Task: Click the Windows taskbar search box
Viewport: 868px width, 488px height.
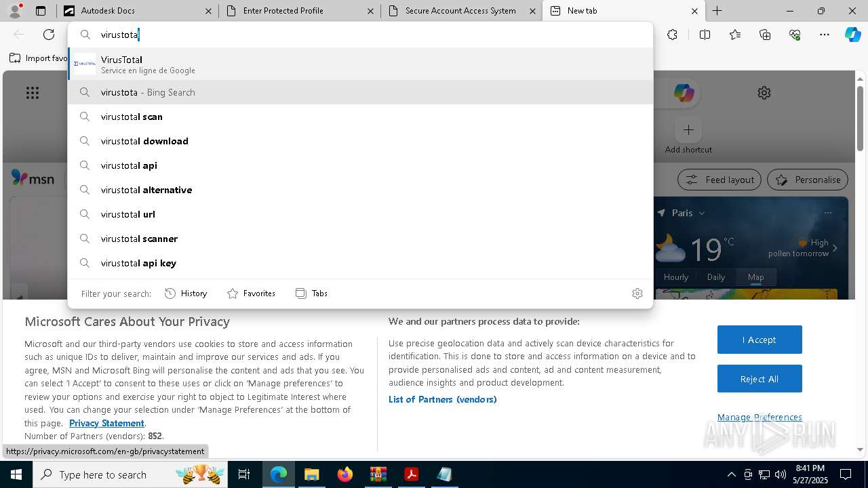Action: 130,474
